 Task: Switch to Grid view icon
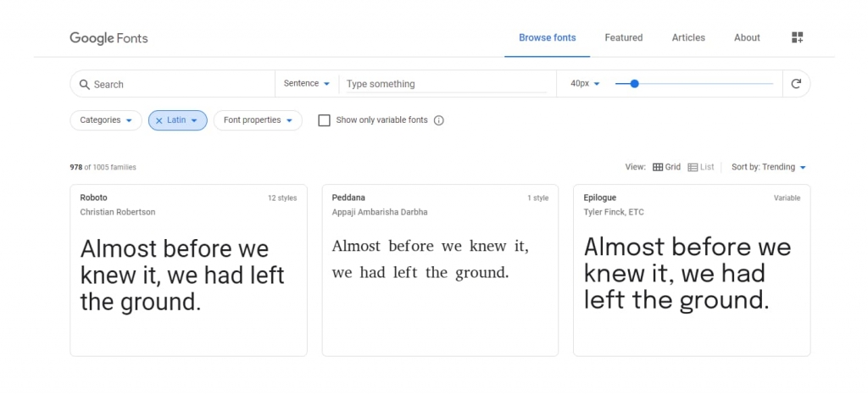[658, 167]
